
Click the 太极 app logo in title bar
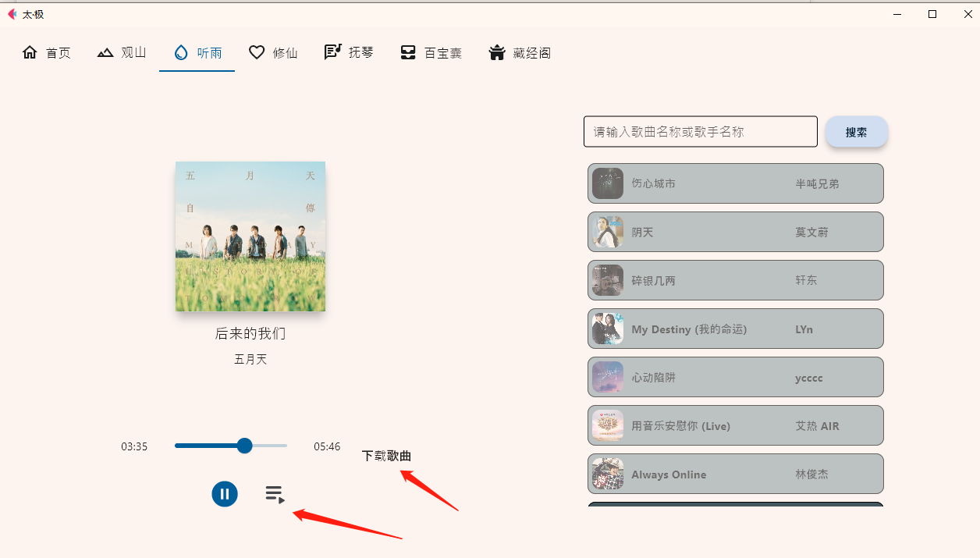click(x=12, y=14)
